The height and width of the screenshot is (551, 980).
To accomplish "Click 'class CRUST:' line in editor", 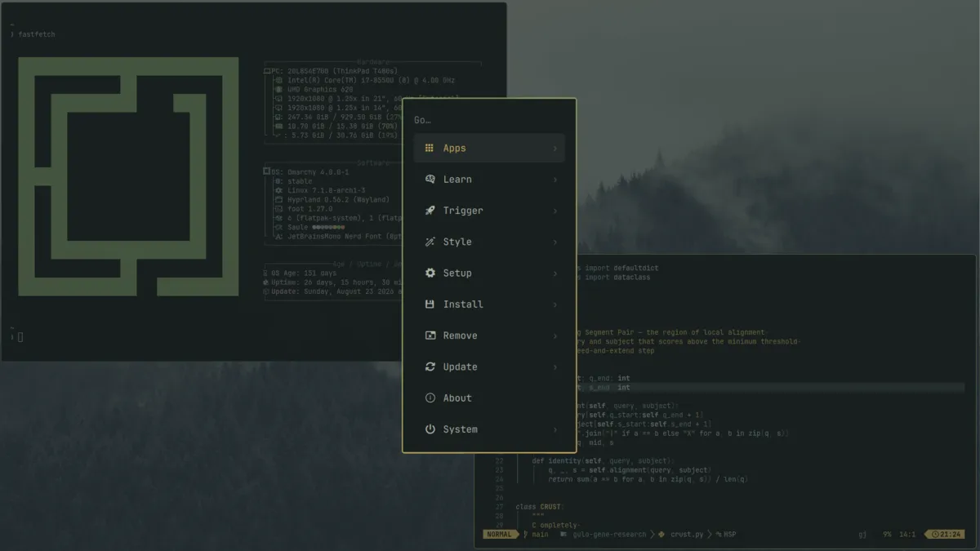I will (539, 507).
